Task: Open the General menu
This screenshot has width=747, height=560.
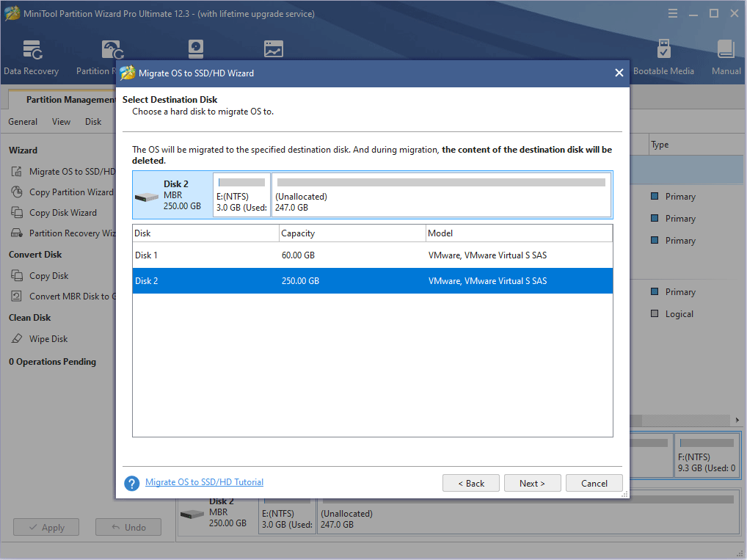Action: pyautogui.click(x=23, y=122)
